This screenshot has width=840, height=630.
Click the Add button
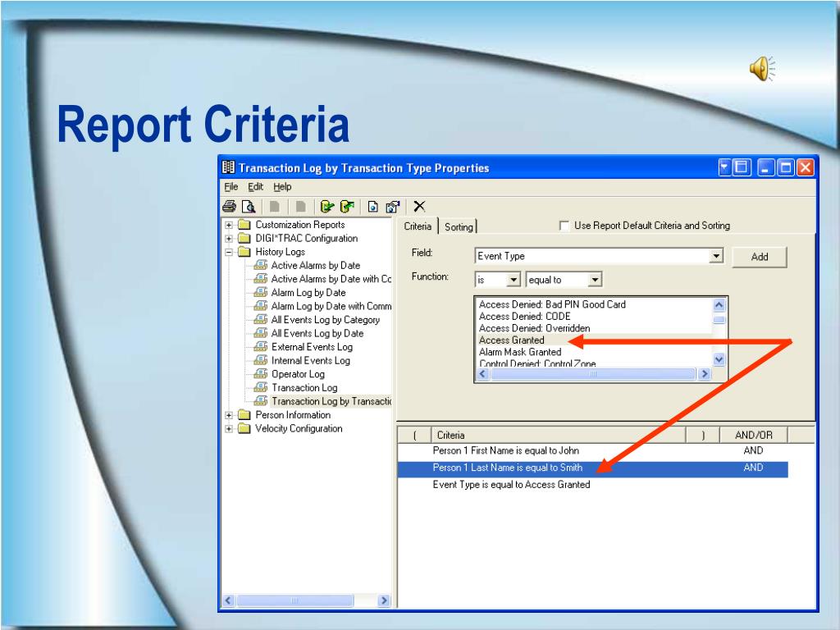tap(759, 257)
